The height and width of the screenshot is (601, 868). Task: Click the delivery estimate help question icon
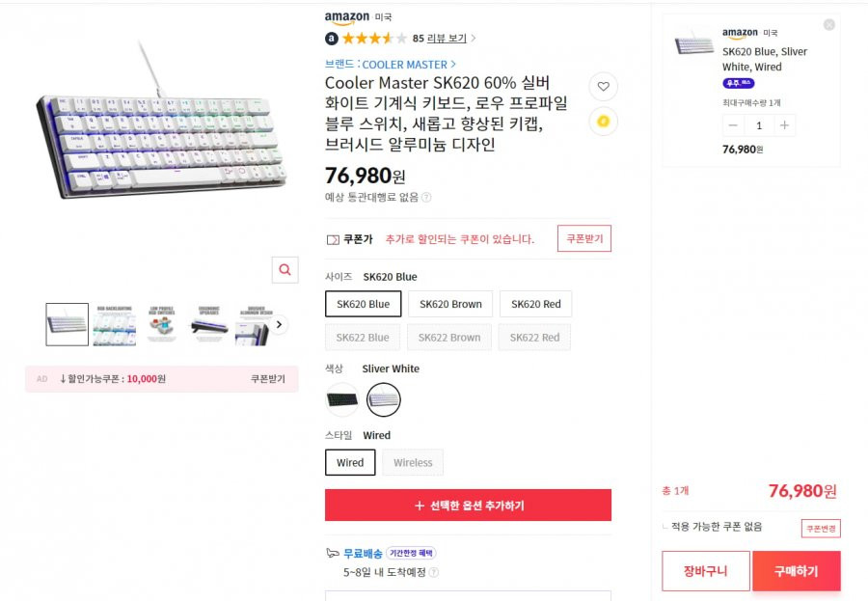pyautogui.click(x=433, y=572)
